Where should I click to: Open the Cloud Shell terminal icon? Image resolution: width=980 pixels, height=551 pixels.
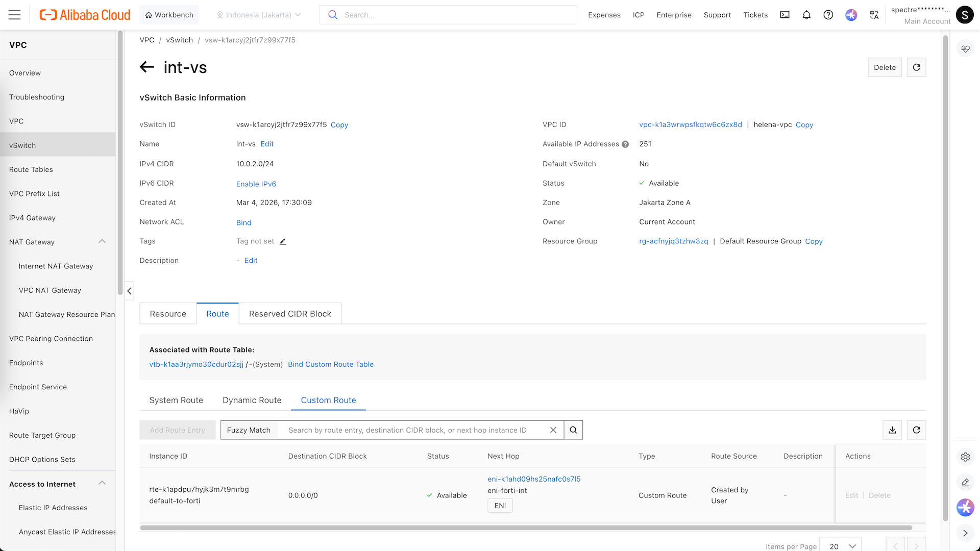(785, 15)
